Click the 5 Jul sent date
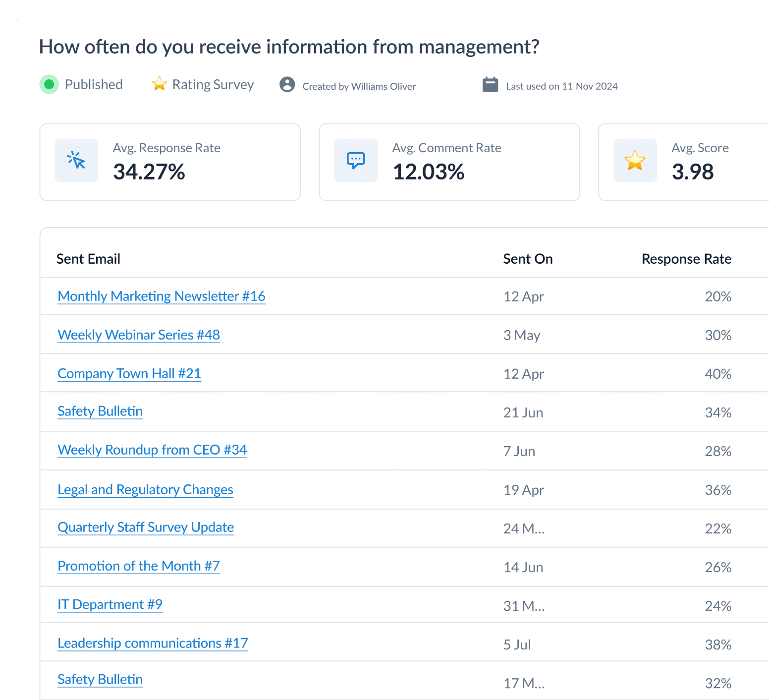The image size is (769, 700). [517, 644]
